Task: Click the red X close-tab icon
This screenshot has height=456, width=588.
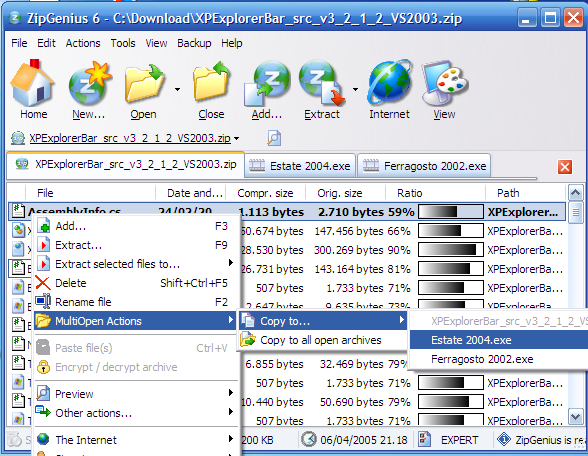Action: coord(565,167)
